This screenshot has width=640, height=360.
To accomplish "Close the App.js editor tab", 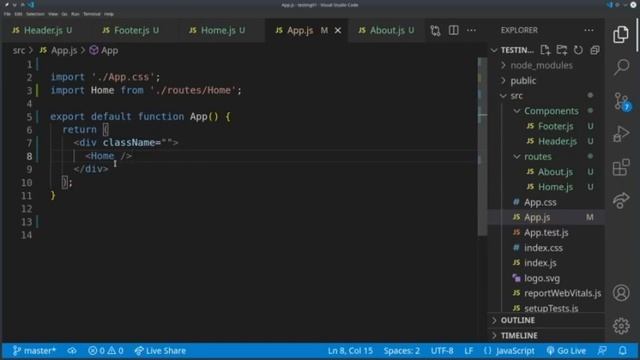I will pyautogui.click(x=338, y=30).
